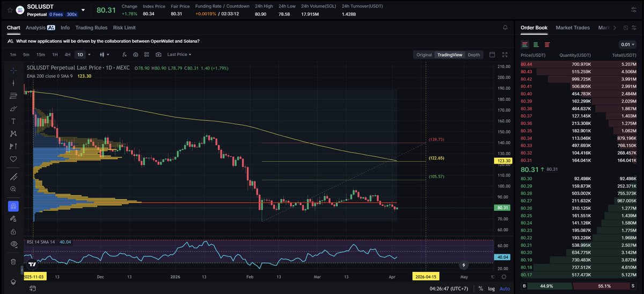Toggle log scale on price axis
The width and height of the screenshot is (644, 294).
491,289
